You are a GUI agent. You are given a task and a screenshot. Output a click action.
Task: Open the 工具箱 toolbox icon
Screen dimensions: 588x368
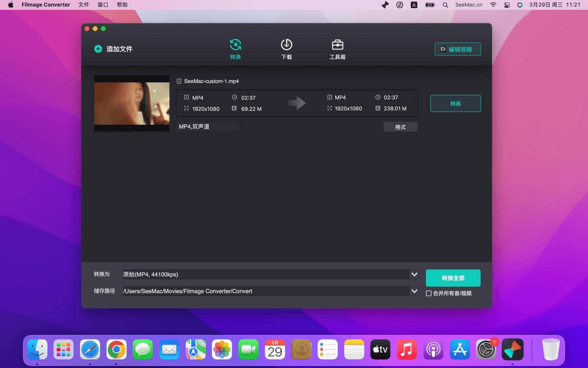[x=337, y=49]
